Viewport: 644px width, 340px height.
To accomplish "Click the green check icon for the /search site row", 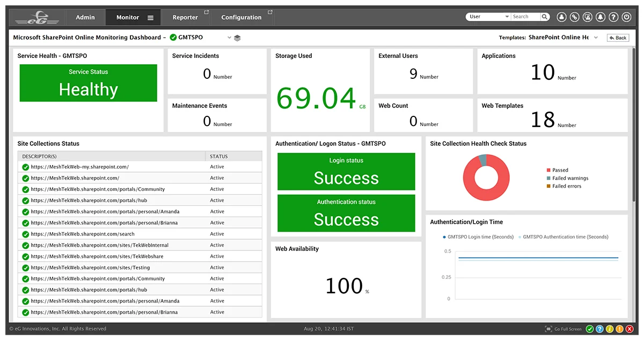I will 25,234.
